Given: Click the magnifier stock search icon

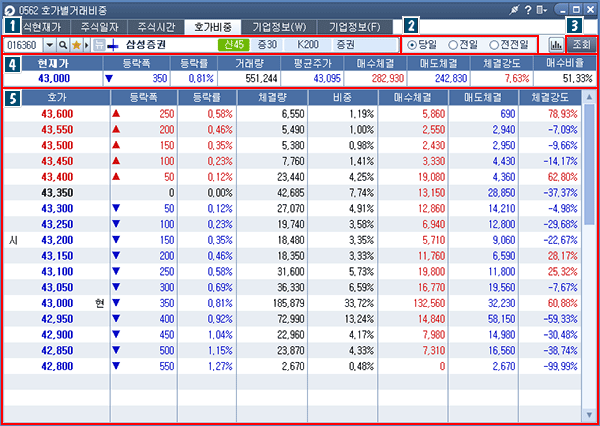Looking at the screenshot, I should pos(62,46).
